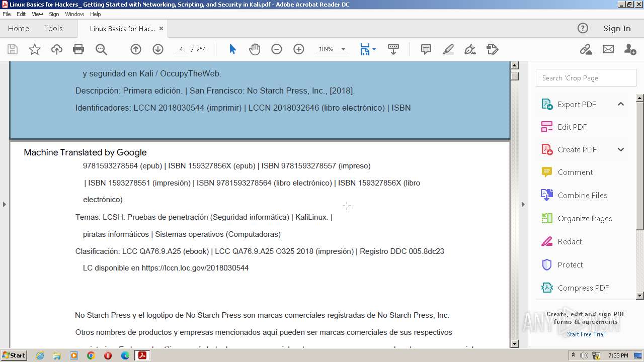This screenshot has height=362, width=644.
Task: Toggle scrolling mode icon
Action: pos(393,49)
